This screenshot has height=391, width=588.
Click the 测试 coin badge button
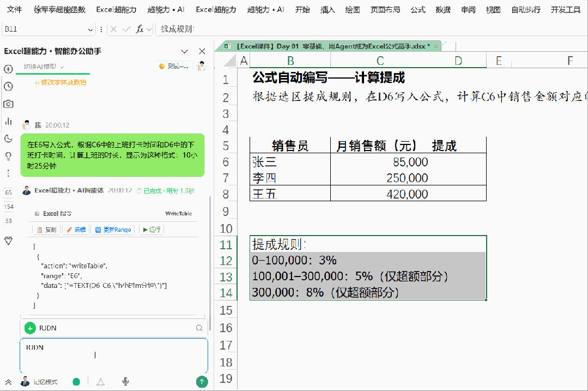tap(174, 66)
